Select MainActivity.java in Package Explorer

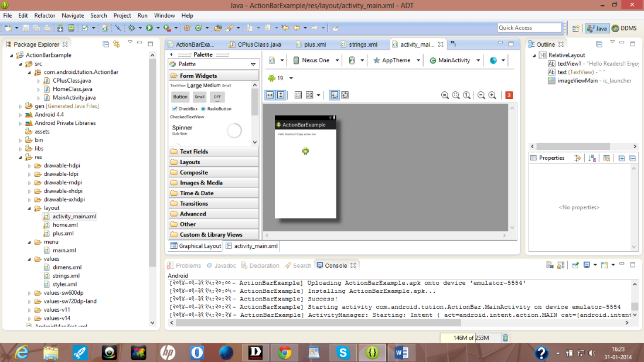click(x=74, y=98)
